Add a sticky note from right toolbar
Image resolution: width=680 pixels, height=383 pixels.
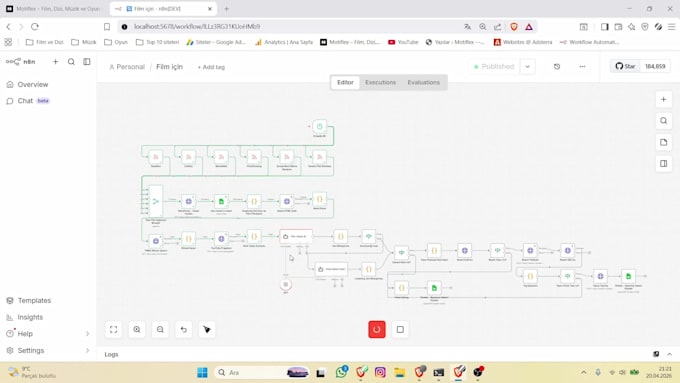click(x=664, y=142)
